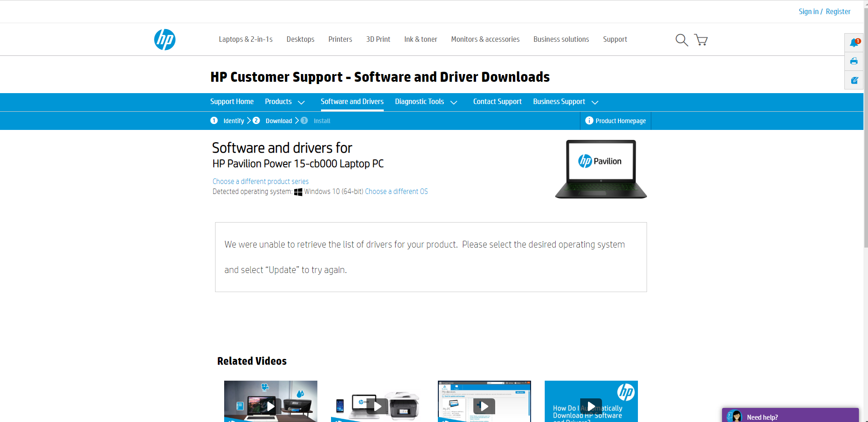Screen dimensions: 868x422
Task: Open the Business solutions menu
Action: 561,40
